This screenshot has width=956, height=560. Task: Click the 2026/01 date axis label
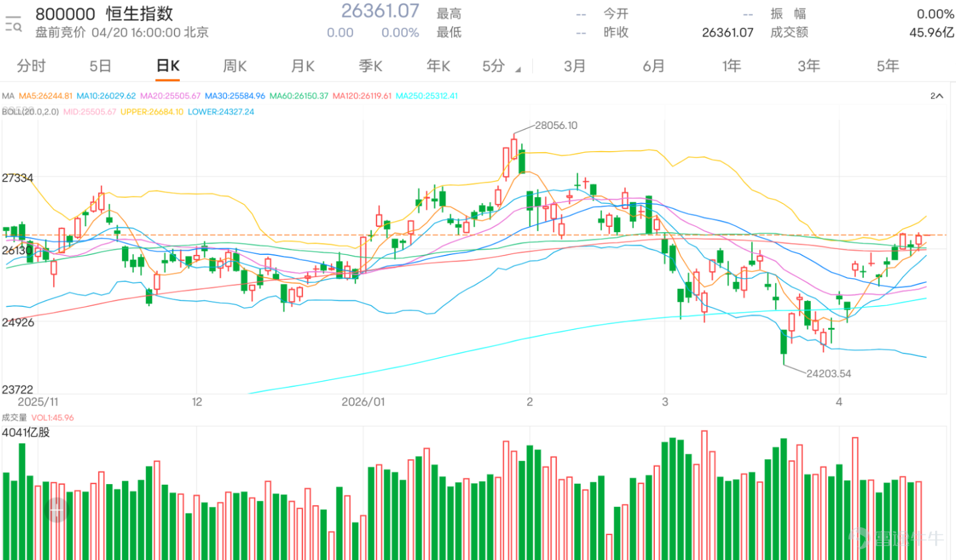pyautogui.click(x=363, y=402)
